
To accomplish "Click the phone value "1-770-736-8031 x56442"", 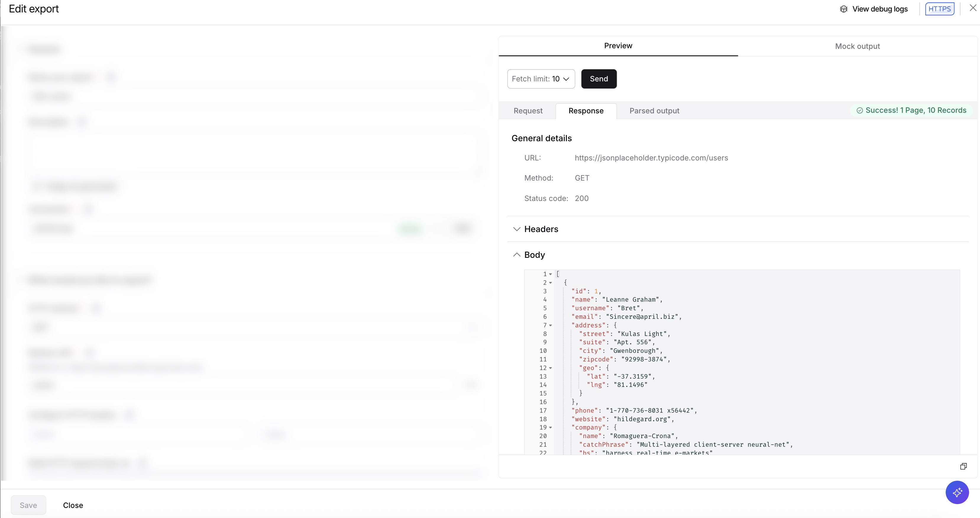I will (x=649, y=411).
